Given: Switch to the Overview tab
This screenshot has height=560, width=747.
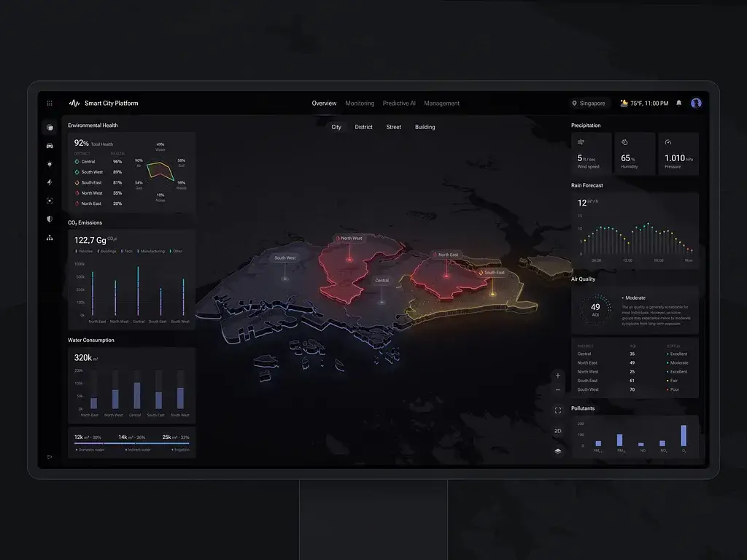Looking at the screenshot, I should click(x=324, y=104).
